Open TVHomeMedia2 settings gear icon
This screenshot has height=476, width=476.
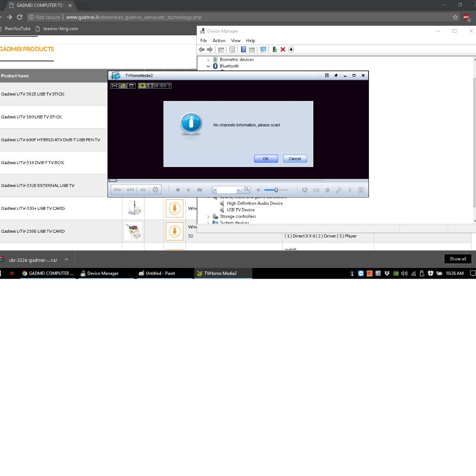[327, 190]
